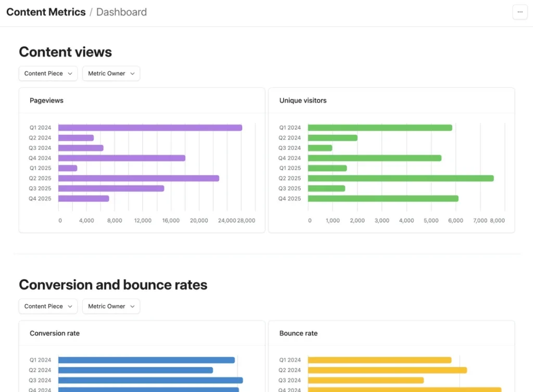Viewport: 533px width, 392px height.
Task: Click the Dashboard breadcrumb
Action: (121, 12)
